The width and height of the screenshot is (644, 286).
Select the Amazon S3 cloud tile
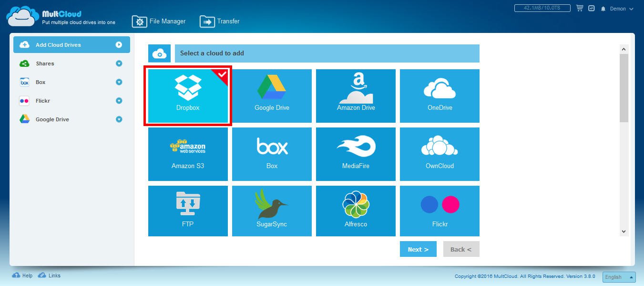coord(188,154)
